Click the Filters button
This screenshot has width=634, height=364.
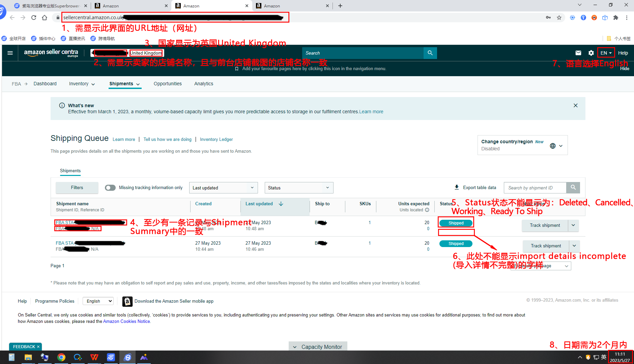pos(77,188)
